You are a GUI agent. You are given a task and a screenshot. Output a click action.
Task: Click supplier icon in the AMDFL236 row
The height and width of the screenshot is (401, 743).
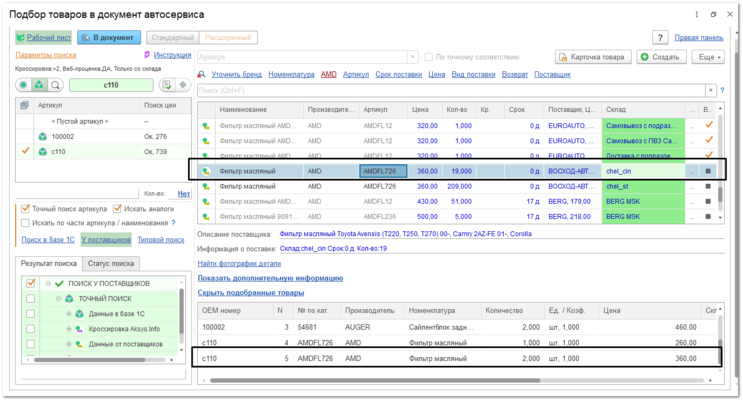tap(206, 217)
